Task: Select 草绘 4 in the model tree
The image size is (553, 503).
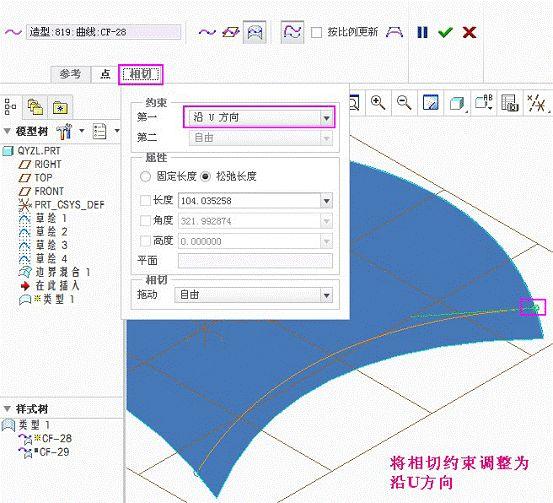Action: (x=43, y=259)
